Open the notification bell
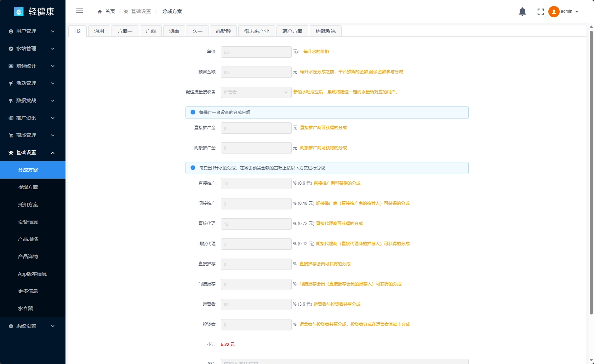Viewport: 594px width, 364px height. [522, 12]
